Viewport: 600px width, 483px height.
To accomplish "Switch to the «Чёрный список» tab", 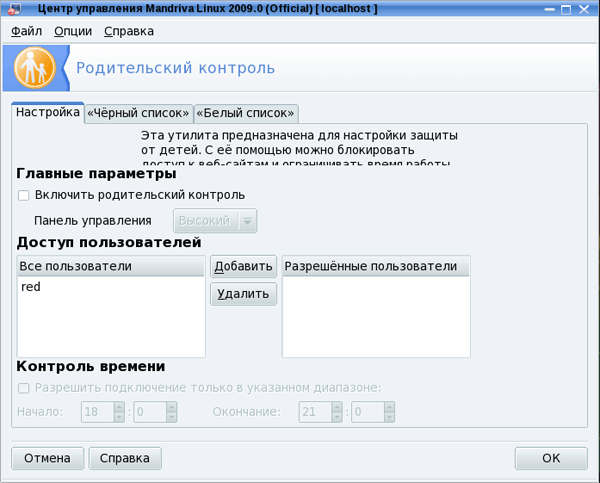I will click(x=138, y=113).
